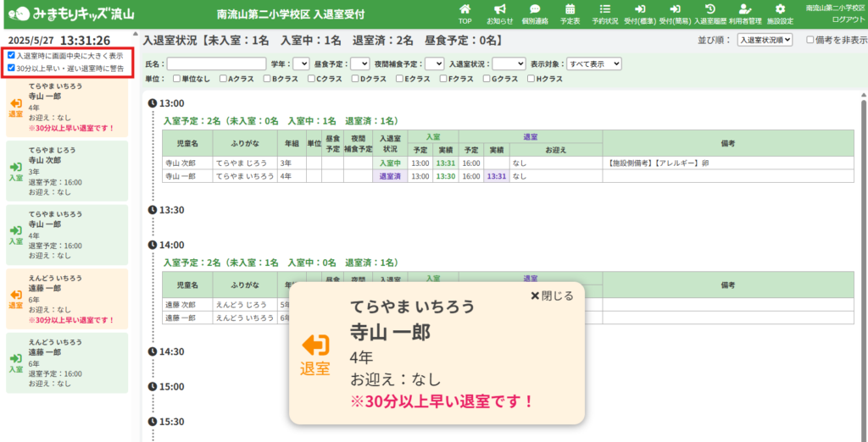
Task: Uncheck 入退室時に画面中央に大きく表示 checkbox
Action: pyautogui.click(x=11, y=55)
